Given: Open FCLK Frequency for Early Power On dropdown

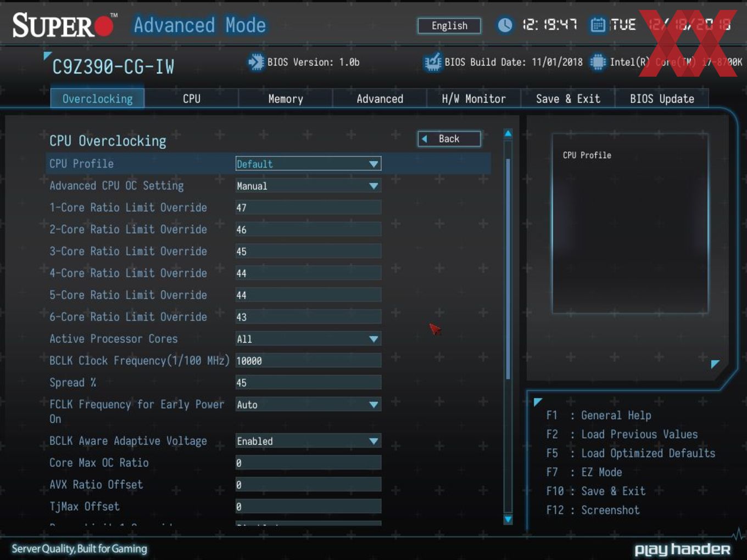Looking at the screenshot, I should pos(308,405).
